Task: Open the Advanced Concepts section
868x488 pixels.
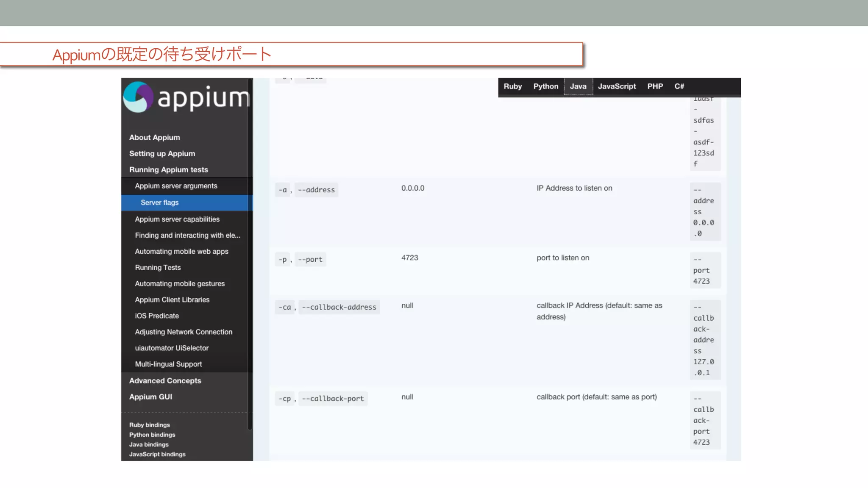Action: 165,380
